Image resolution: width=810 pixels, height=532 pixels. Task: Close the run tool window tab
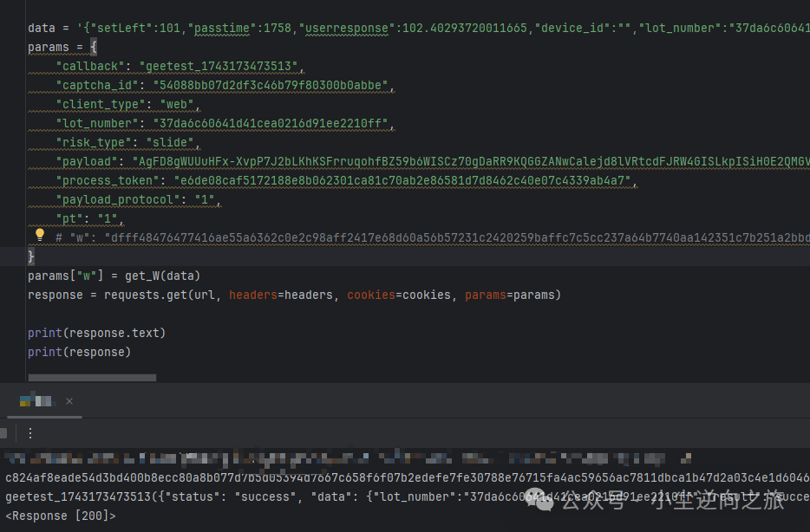pyautogui.click(x=69, y=401)
